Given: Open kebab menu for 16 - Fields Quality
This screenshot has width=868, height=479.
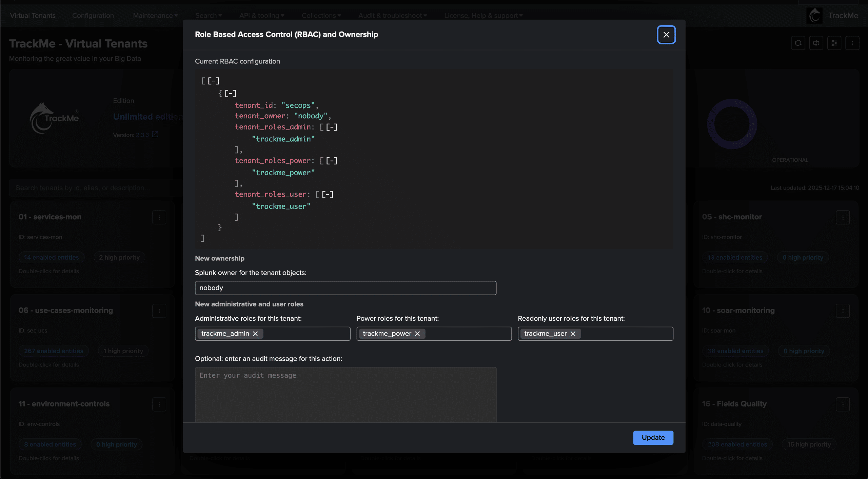Looking at the screenshot, I should [x=843, y=404].
